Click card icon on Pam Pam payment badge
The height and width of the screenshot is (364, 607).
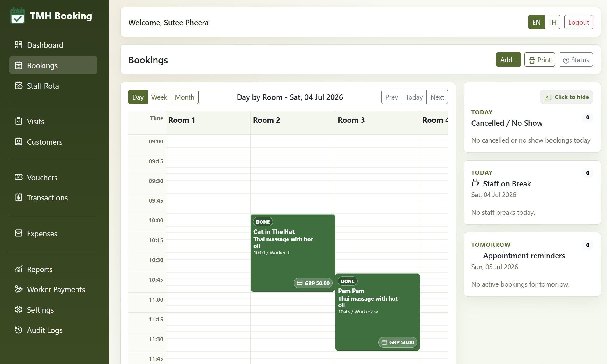(x=384, y=342)
